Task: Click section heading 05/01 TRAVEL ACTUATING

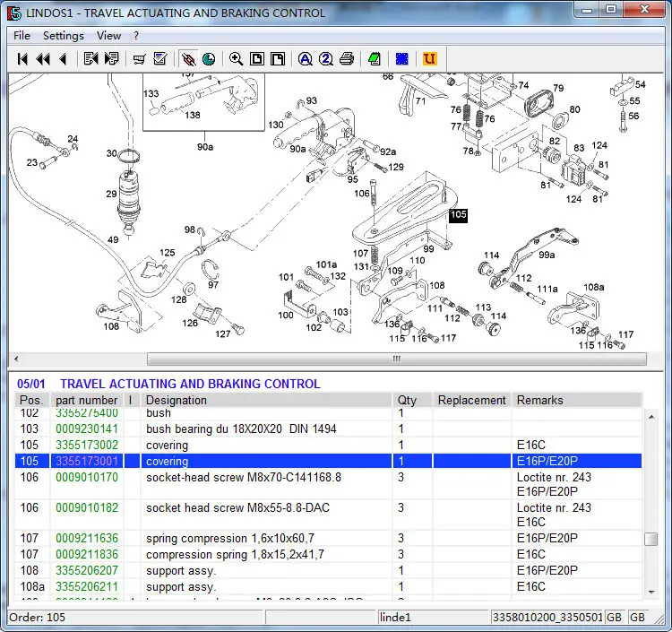Action: click(x=168, y=384)
